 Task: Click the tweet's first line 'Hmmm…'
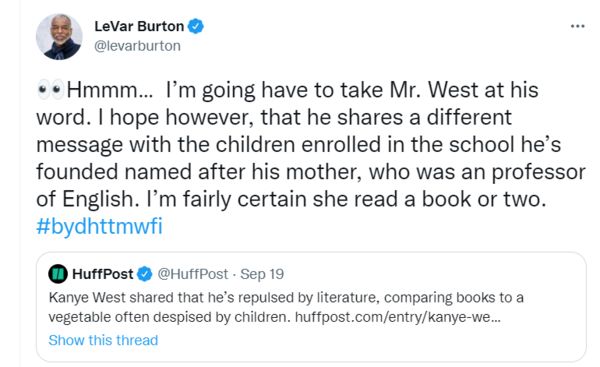[x=109, y=90]
